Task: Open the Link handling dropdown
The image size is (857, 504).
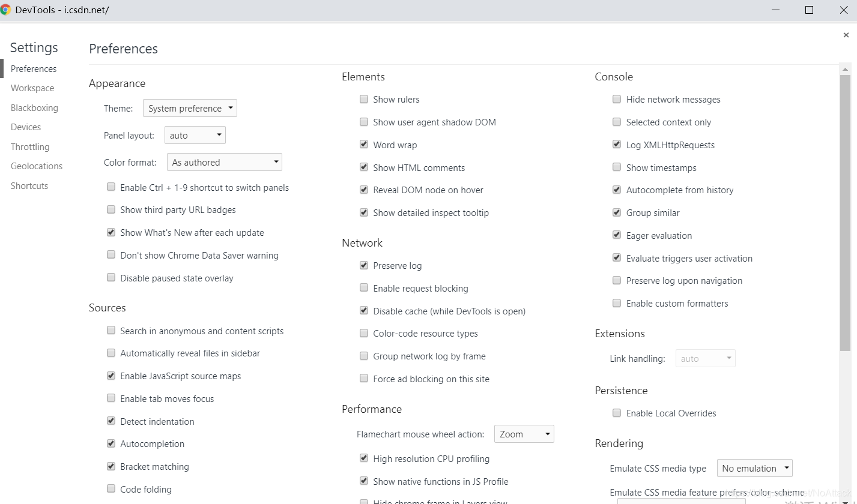Action: point(706,358)
